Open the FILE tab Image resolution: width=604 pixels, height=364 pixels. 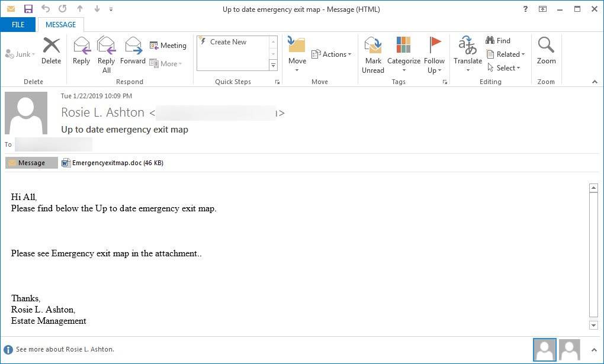tap(18, 25)
